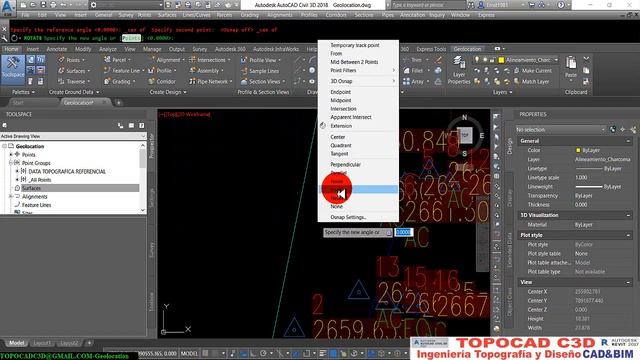
Task: Click the Profile ribbon tool
Action: click(162, 71)
